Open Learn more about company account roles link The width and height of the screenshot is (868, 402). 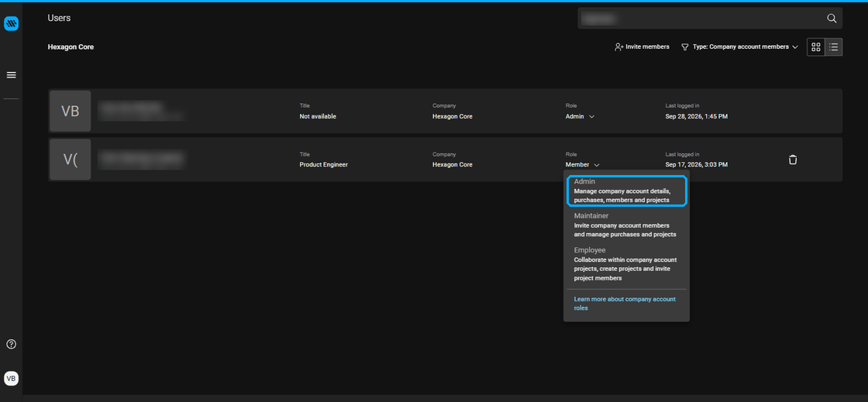click(x=625, y=304)
